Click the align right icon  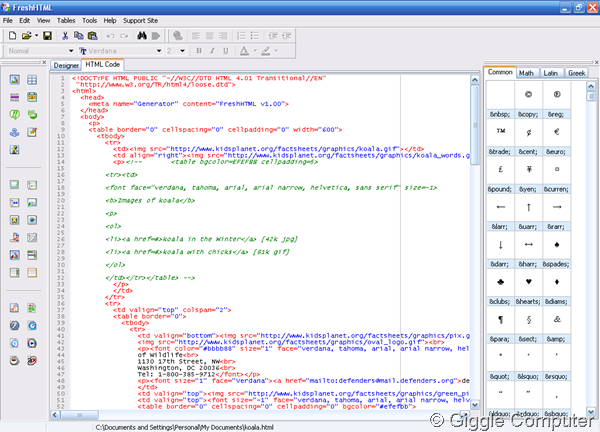pos(223,36)
